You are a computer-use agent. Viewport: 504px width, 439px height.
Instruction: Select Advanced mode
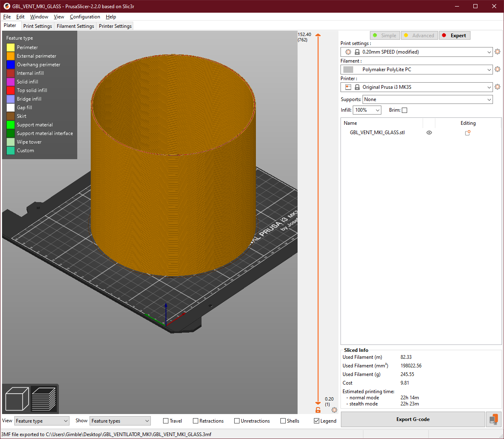coord(420,36)
